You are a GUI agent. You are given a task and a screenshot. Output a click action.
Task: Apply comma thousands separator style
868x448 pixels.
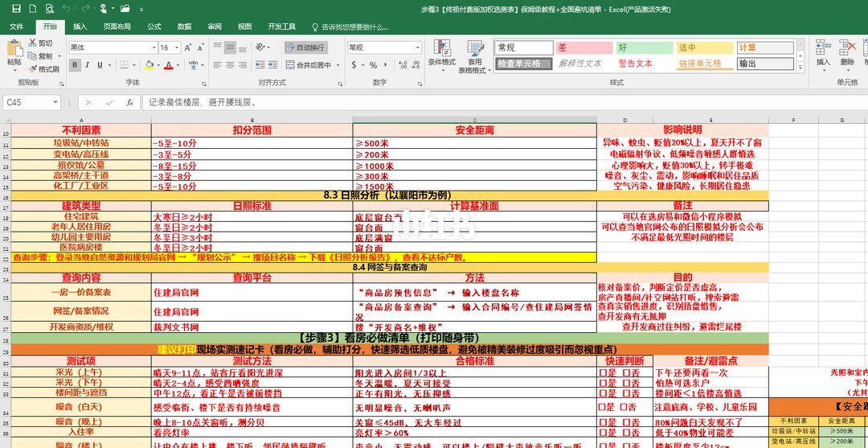(x=385, y=65)
